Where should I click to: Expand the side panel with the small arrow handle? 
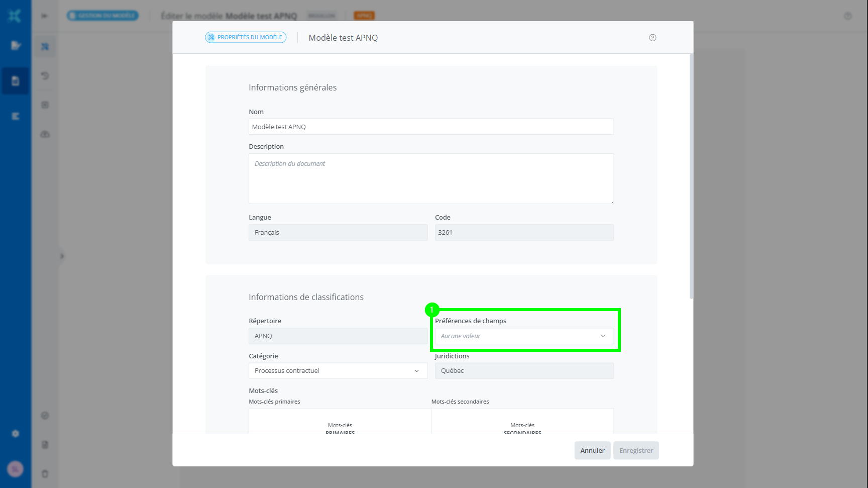(x=62, y=256)
